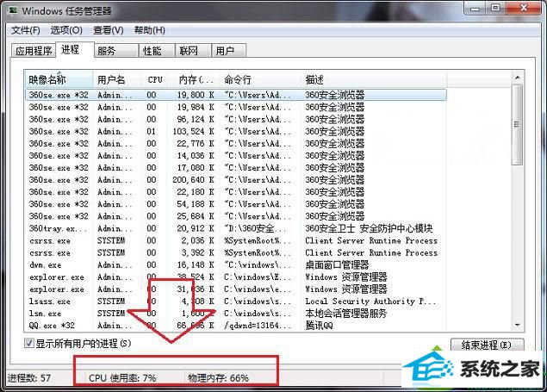The width and height of the screenshot is (547, 392).
Task: Click the 腾讯QQ description cell
Action: coord(319,326)
